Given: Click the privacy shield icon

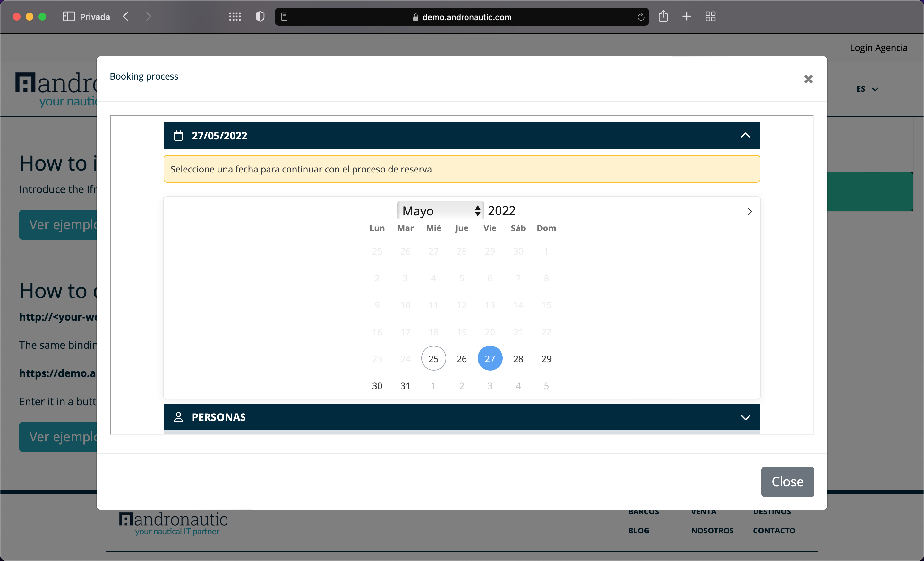Looking at the screenshot, I should 260,16.
